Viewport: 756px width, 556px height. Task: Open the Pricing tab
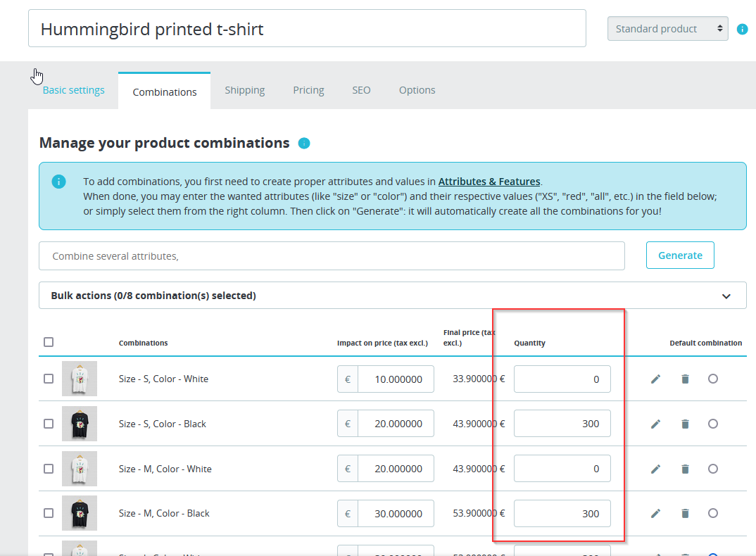point(308,90)
